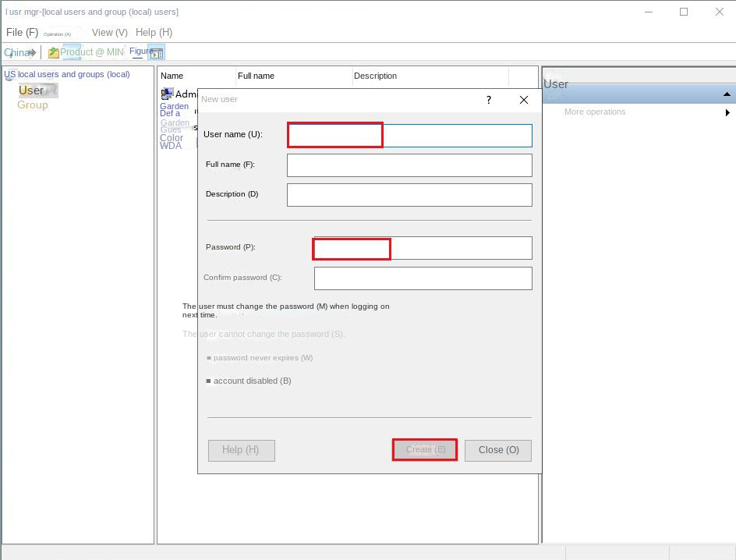The height and width of the screenshot is (560, 736).
Task: Click the Confirm password field
Action: point(423,278)
